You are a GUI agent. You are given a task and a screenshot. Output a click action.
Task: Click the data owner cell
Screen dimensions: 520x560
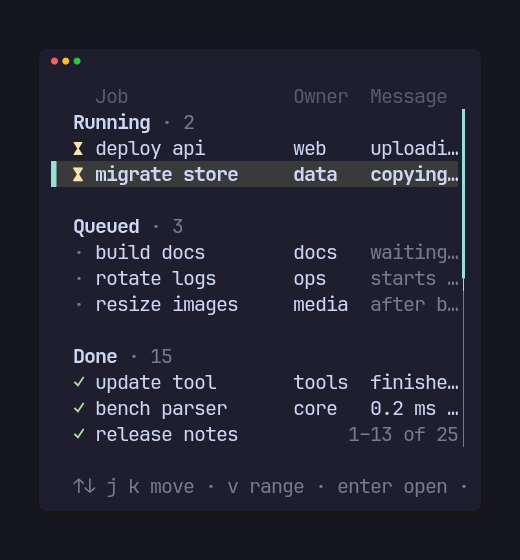(315, 175)
